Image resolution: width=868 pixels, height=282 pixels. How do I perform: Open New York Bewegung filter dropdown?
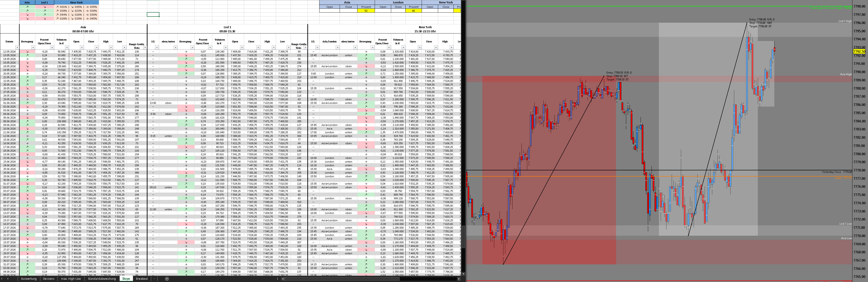coord(372,47)
